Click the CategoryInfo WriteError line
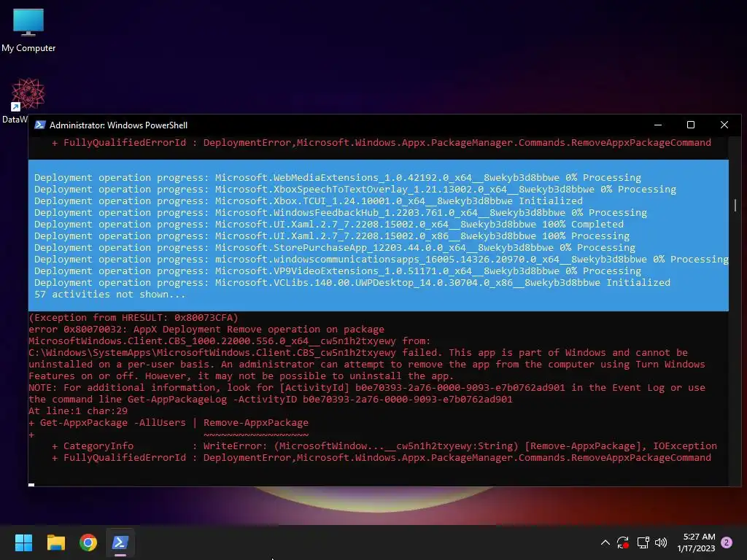 pos(384,446)
